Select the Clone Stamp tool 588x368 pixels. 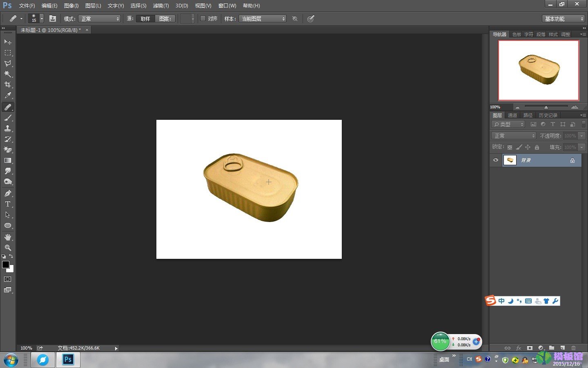[x=8, y=128]
